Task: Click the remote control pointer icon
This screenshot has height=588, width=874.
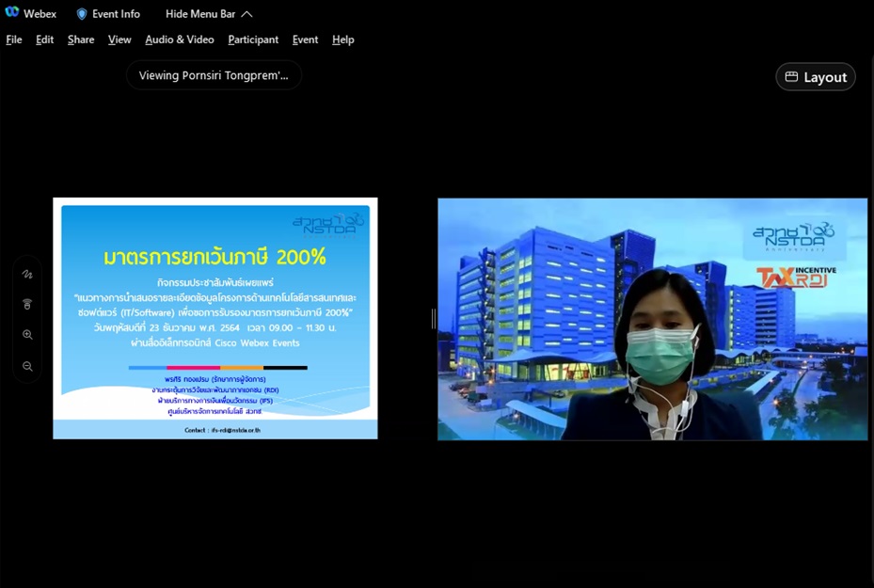Action: point(27,304)
